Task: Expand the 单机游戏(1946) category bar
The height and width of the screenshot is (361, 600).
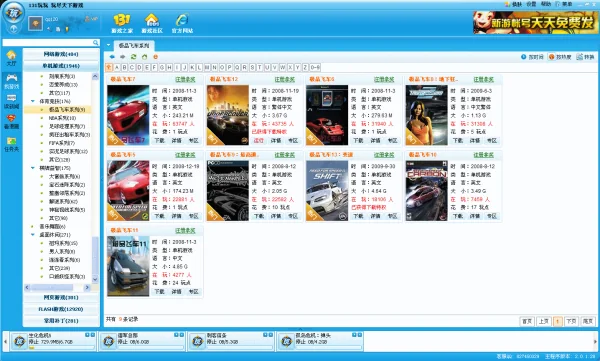Action: 61,66
